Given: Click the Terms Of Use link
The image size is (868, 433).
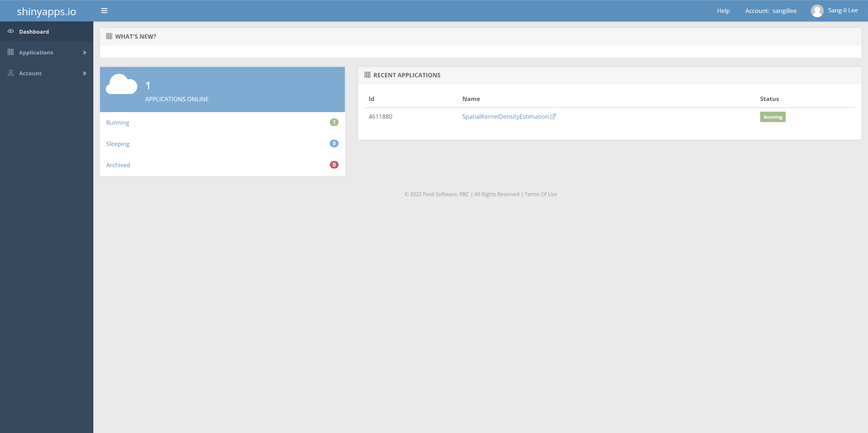Looking at the screenshot, I should point(540,194).
